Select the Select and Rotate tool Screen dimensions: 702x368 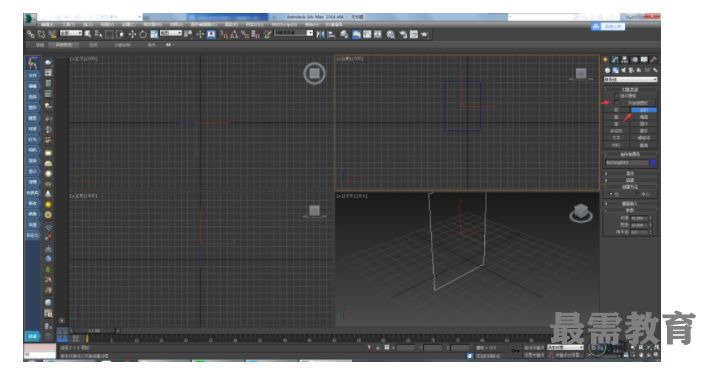pyautogui.click(x=143, y=34)
